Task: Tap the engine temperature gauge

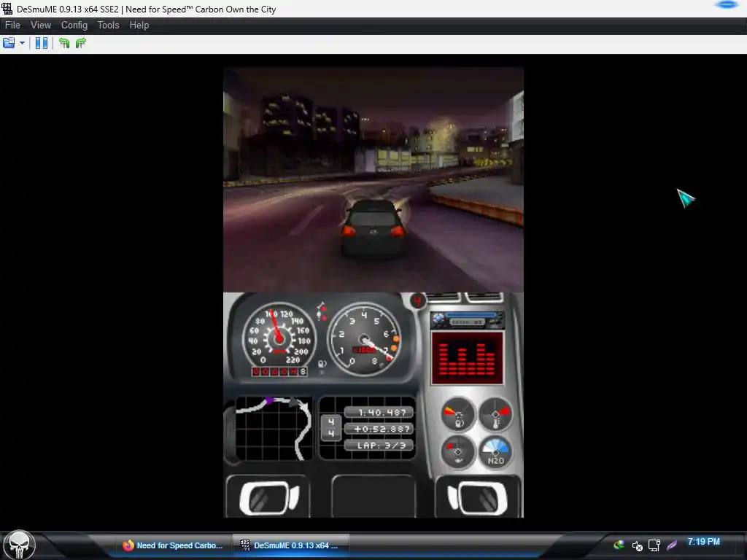Action: point(495,414)
